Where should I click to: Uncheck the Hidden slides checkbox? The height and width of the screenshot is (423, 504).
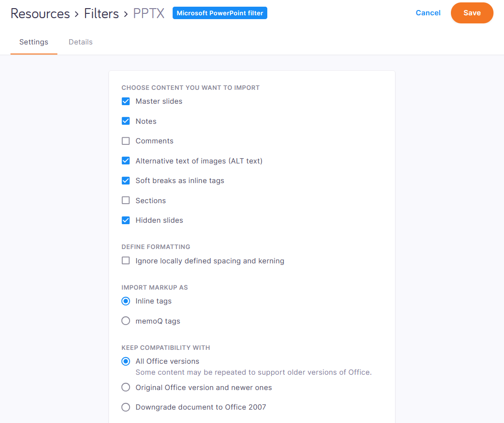click(126, 220)
